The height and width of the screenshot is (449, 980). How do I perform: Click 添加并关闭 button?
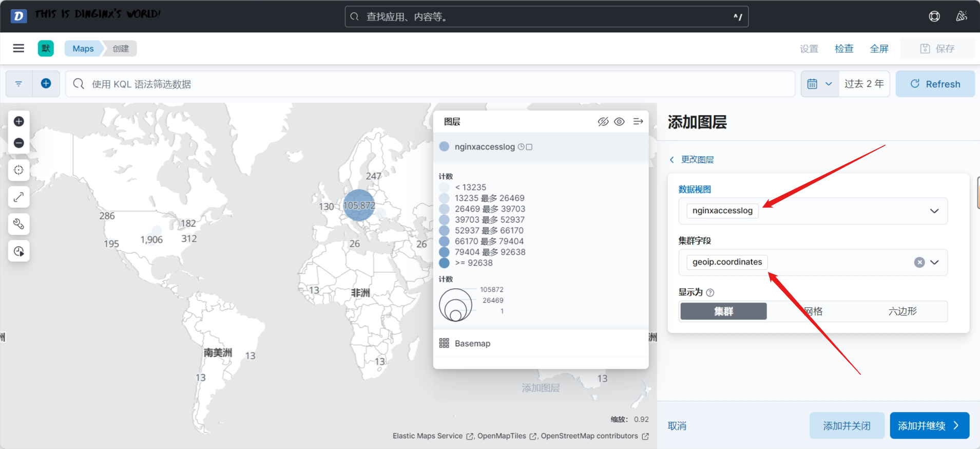pos(847,426)
